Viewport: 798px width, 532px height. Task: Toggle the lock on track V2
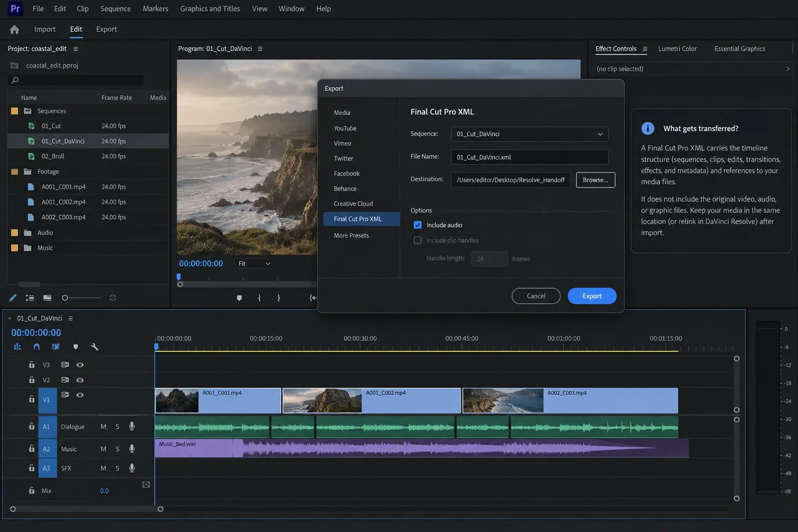32,380
